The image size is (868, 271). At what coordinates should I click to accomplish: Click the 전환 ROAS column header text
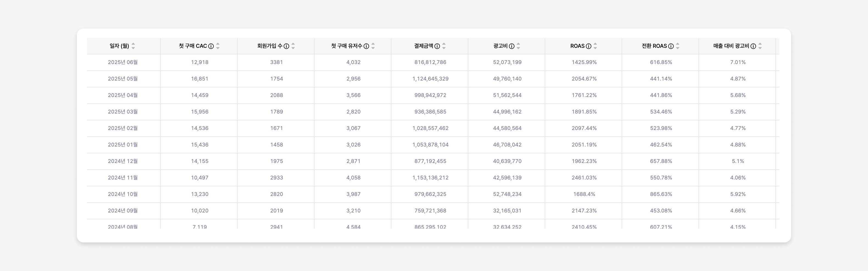click(x=654, y=46)
